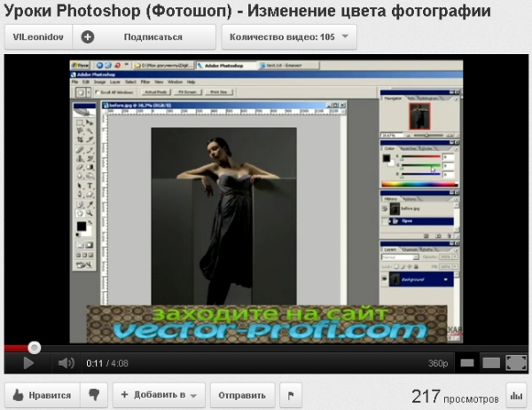Image resolution: width=532 pixels, height=410 pixels.
Task: Click the video progress scrubber handle
Action: click(x=34, y=348)
